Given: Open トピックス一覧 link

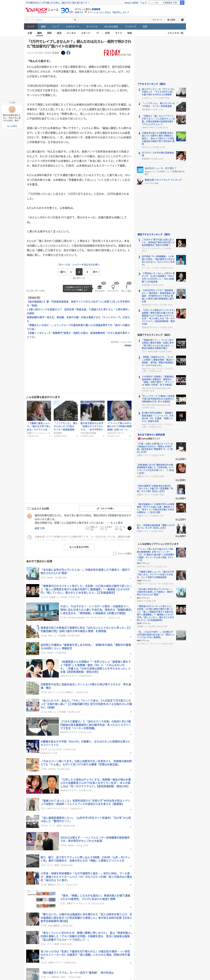Looking at the screenshot, I should pyautogui.click(x=175, y=33).
